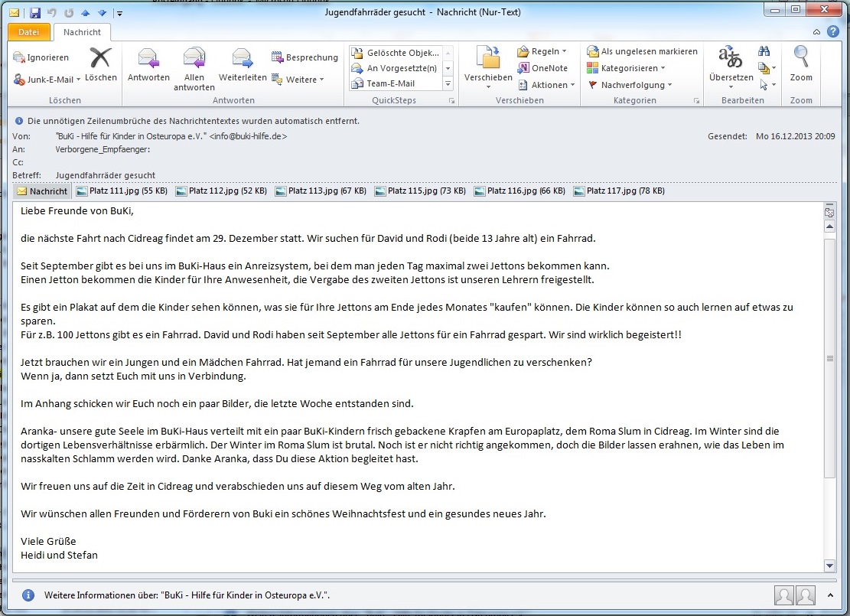Select the Nachricht ribbon tab
850x616 pixels.
[82, 32]
